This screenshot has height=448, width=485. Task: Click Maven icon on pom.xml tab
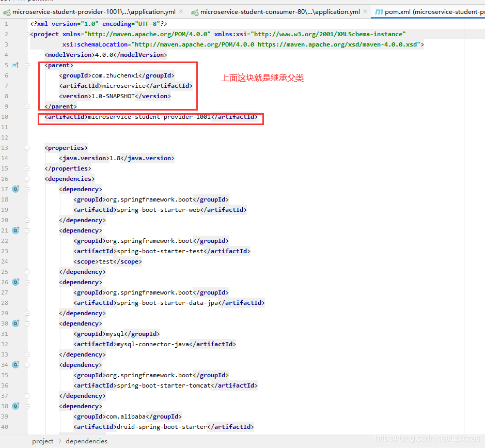click(379, 12)
